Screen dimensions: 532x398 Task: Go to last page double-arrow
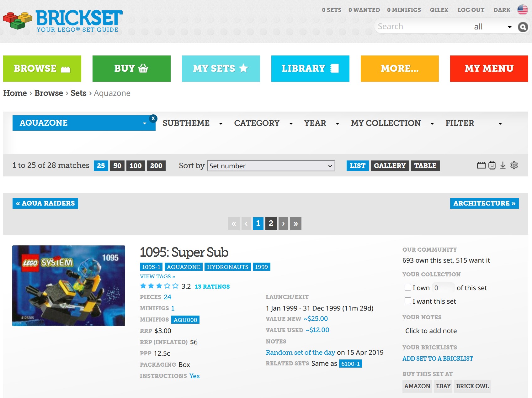295,223
